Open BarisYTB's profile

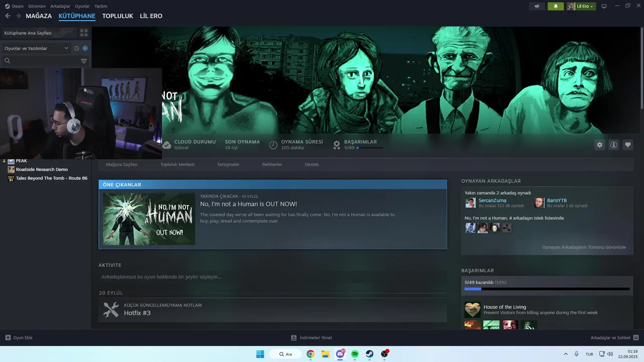557,201
